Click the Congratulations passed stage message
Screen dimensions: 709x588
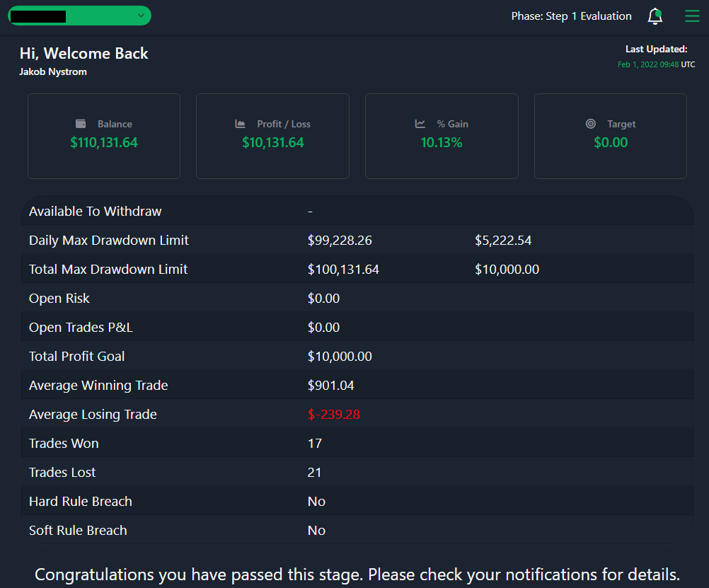(x=357, y=575)
